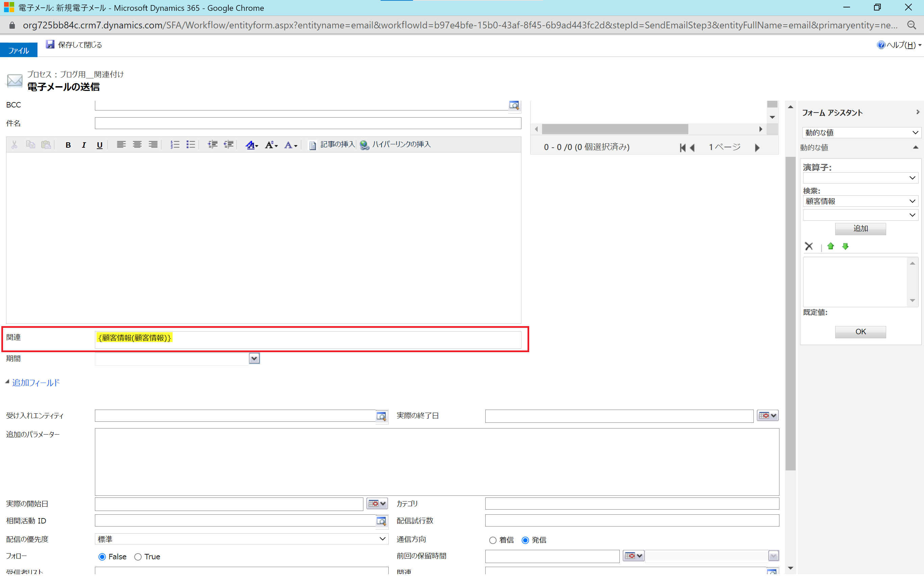Click the カテゴリ input field

(632, 504)
